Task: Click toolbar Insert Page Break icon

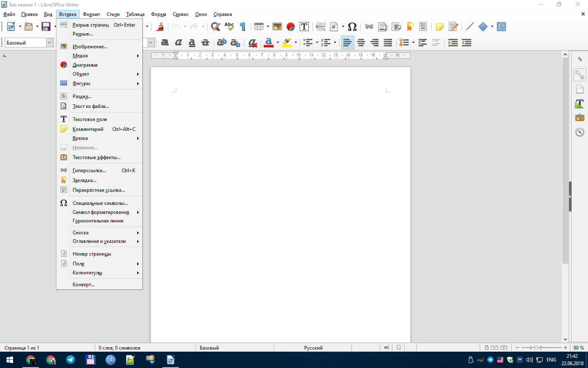Action: pyautogui.click(x=321, y=27)
